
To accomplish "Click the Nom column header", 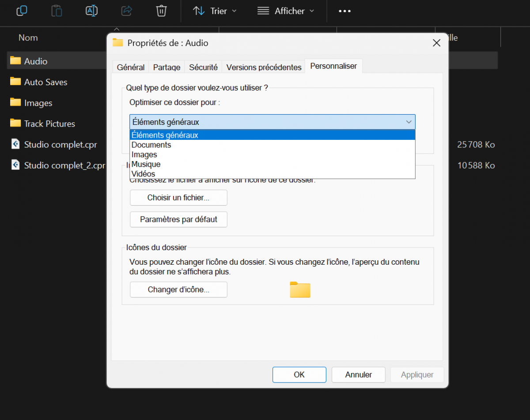I will (x=28, y=38).
